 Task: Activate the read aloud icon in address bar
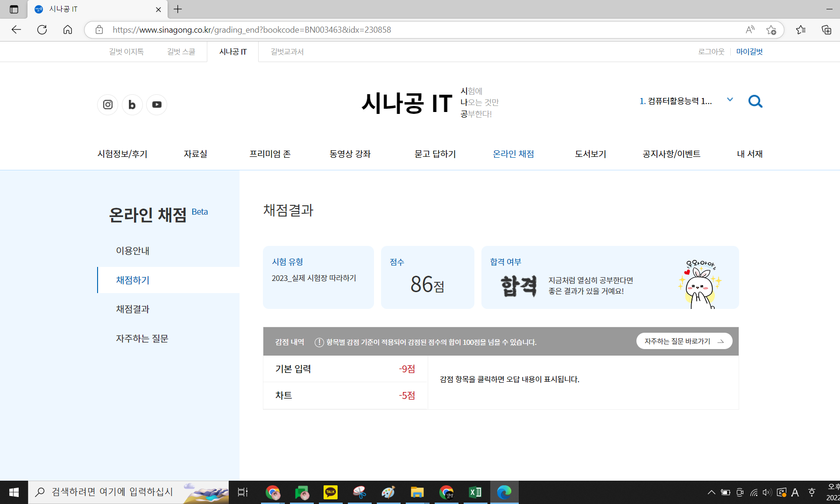pos(750,29)
